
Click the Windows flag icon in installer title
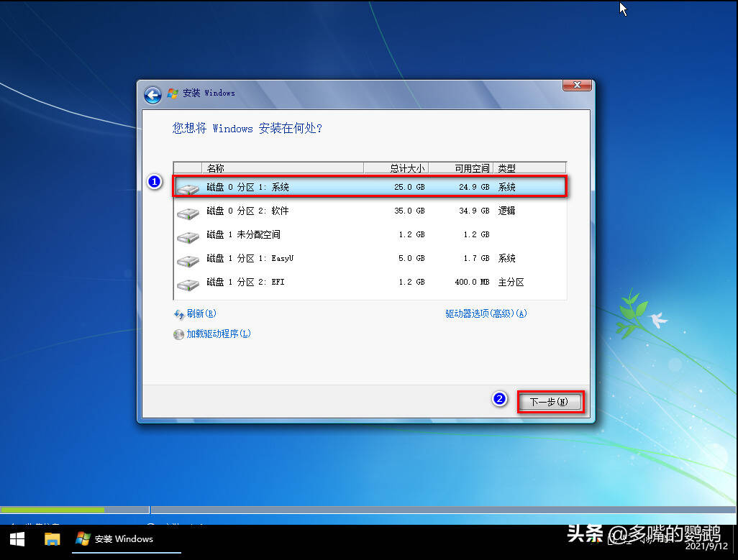173,93
